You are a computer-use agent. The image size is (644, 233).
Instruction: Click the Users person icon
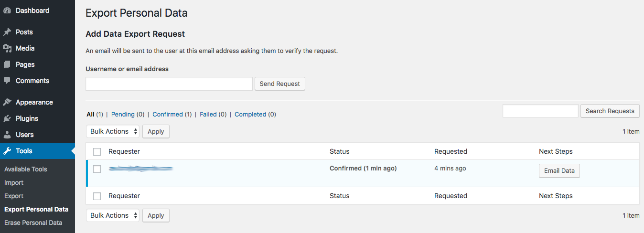pos(7,135)
